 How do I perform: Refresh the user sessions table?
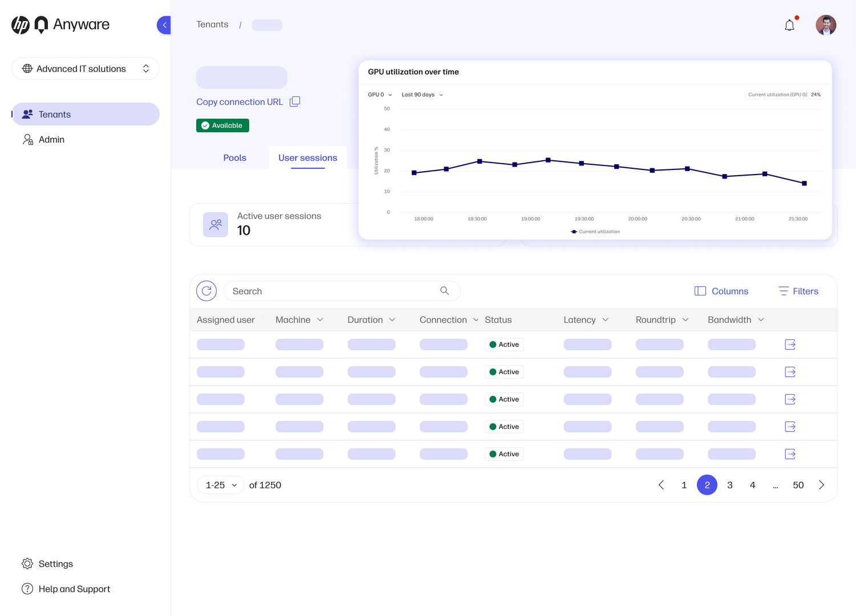(x=206, y=291)
